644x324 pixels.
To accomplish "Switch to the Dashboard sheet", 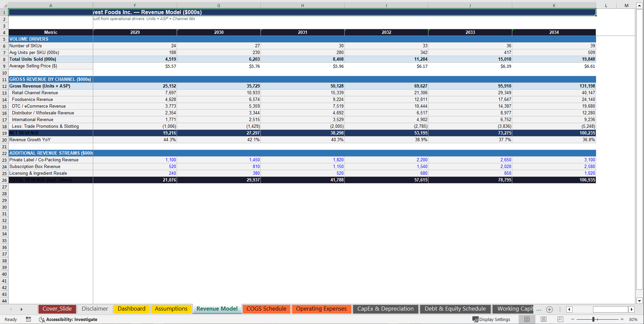I will pos(131,309).
